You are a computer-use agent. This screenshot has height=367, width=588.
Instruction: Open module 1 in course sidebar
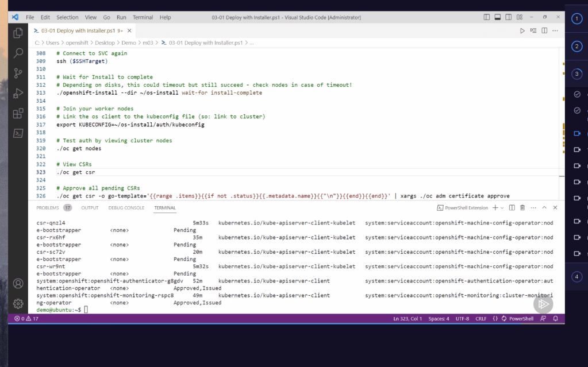(577, 18)
